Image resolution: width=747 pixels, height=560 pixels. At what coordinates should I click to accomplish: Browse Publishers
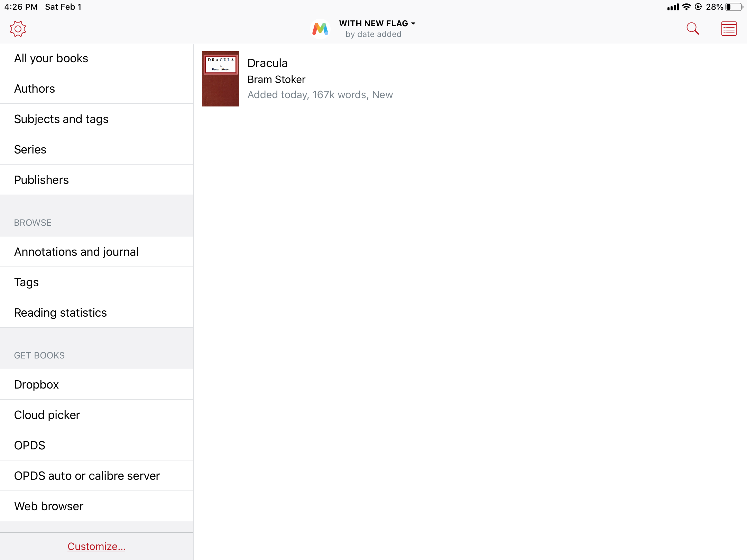(x=41, y=180)
